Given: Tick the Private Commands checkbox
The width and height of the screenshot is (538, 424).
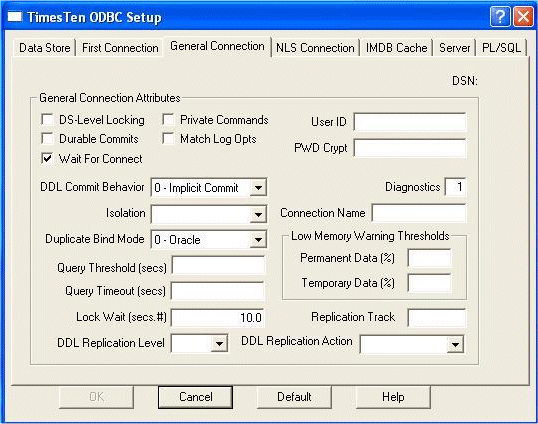Looking at the screenshot, I should click(x=168, y=119).
